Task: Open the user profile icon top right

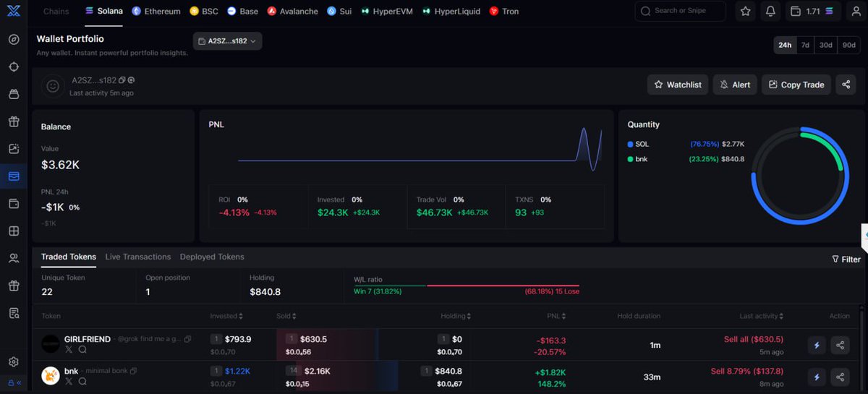Action: (855, 12)
